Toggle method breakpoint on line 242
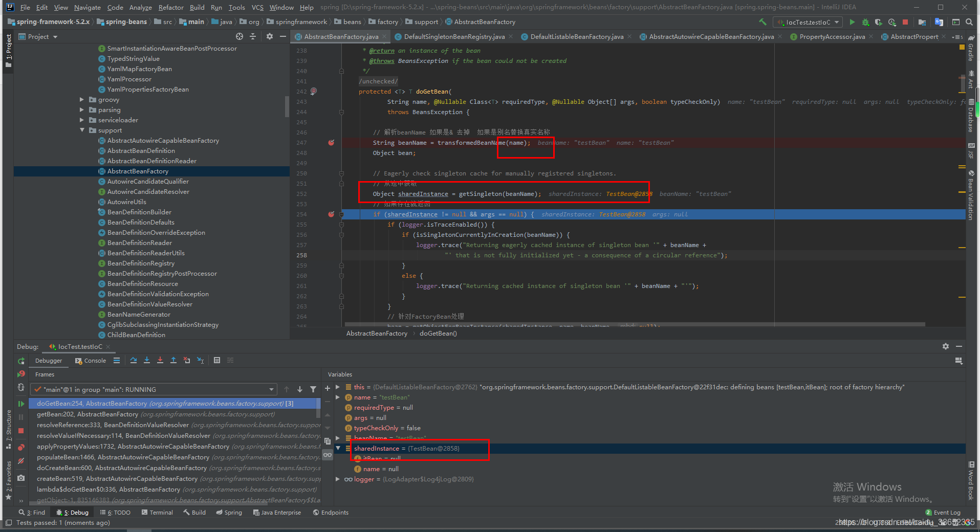The image size is (980, 532). 314,92
